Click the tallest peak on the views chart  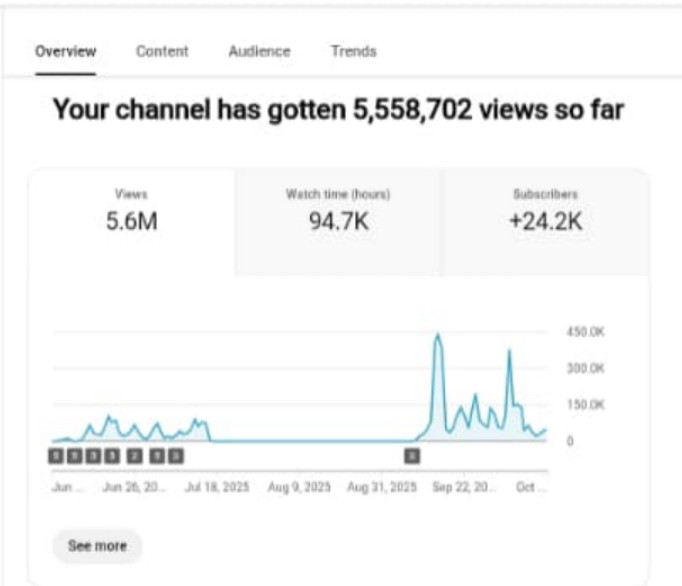(437, 336)
